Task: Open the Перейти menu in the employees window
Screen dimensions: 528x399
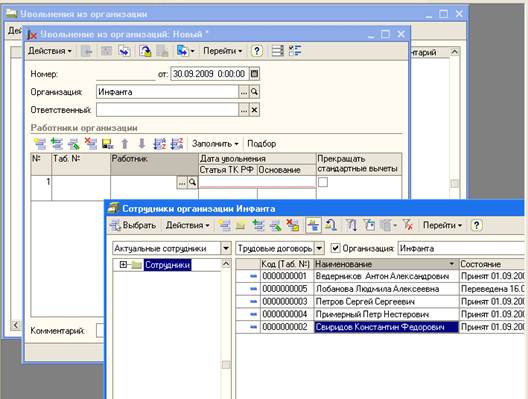Action: (x=442, y=225)
